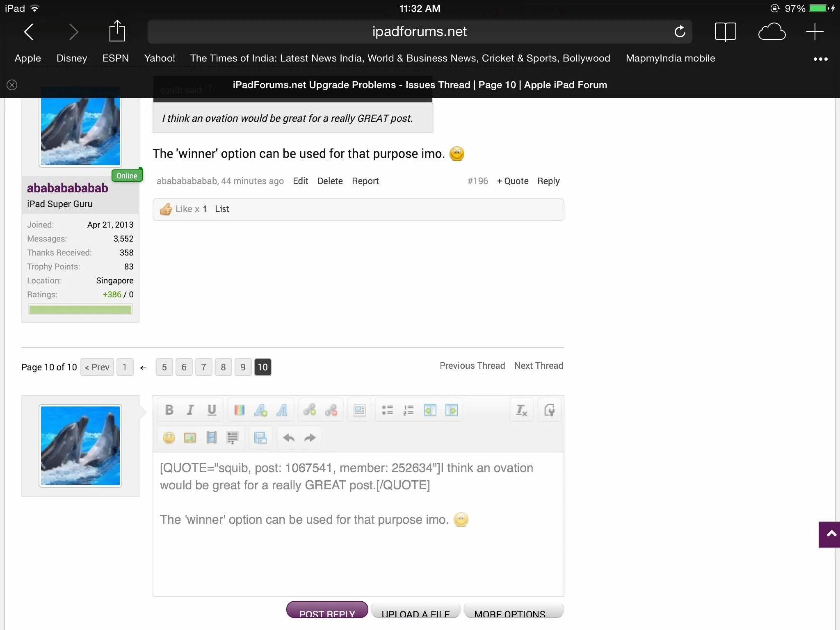Open the smilies picker in editor

(x=169, y=438)
